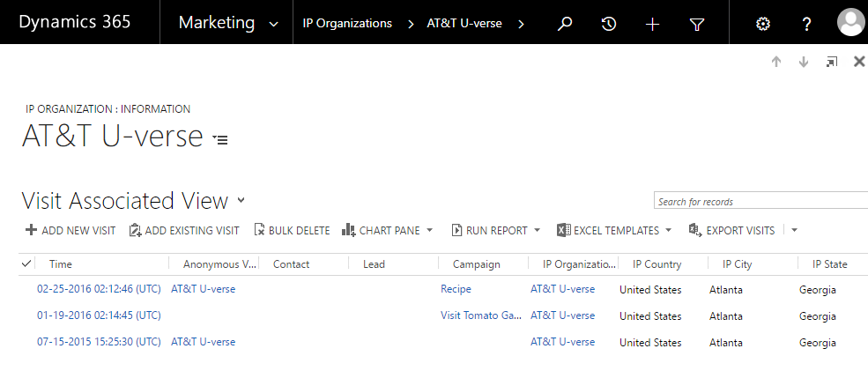The width and height of the screenshot is (868, 371).
Task: Click the Search for records field
Action: point(760,202)
